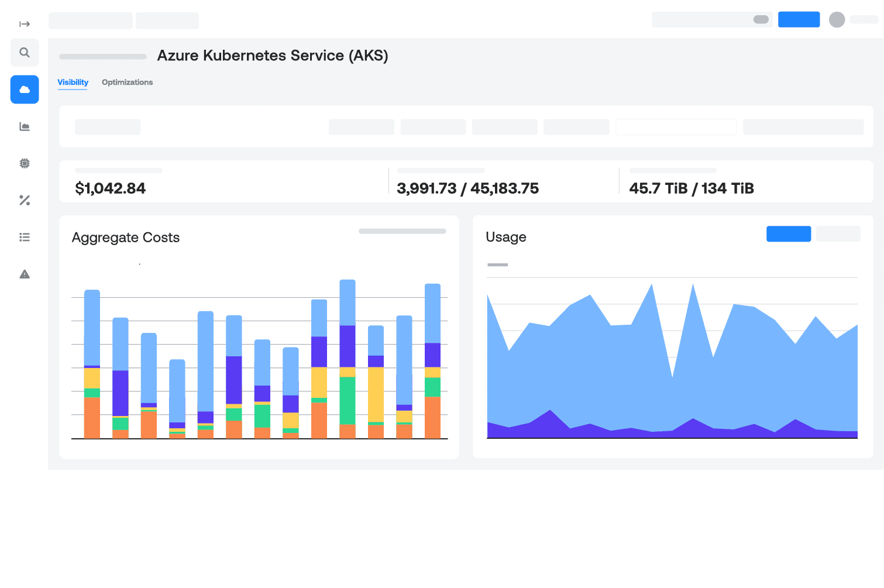Activate the blue toggle on the Usage panel

(788, 233)
